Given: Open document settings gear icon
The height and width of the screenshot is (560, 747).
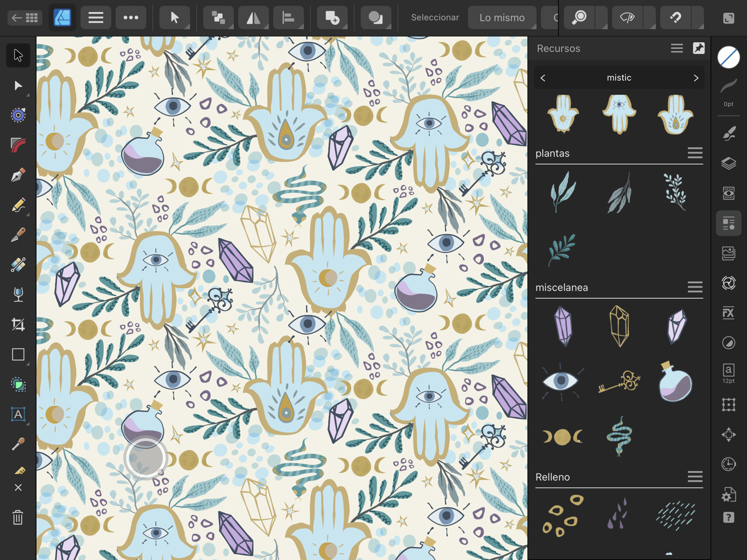Looking at the screenshot, I should point(729,495).
